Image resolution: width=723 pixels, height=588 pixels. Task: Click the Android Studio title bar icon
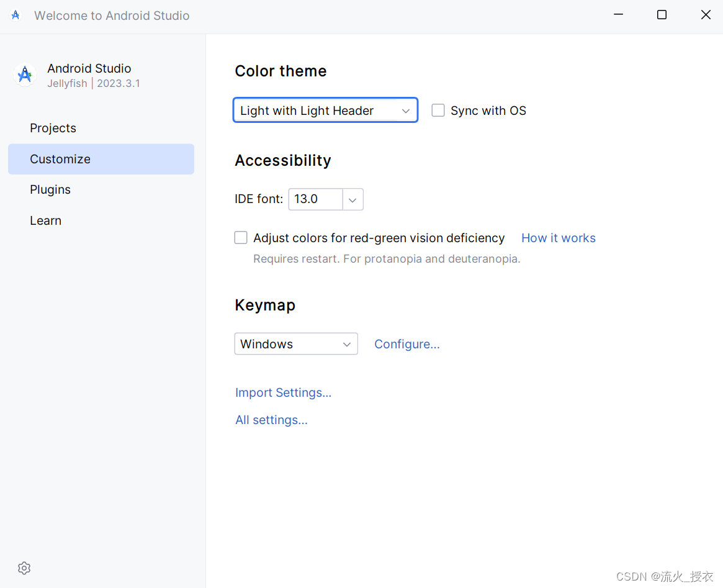[x=16, y=16]
